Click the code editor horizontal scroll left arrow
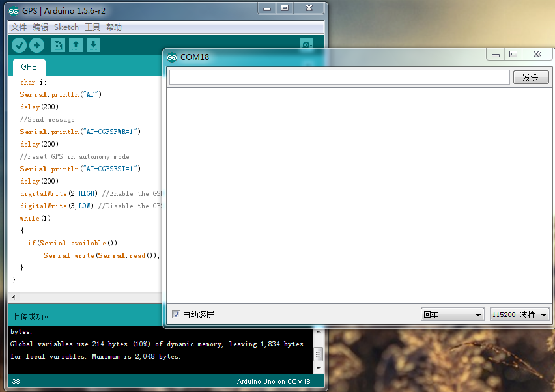The width and height of the screenshot is (555, 392). [x=14, y=297]
